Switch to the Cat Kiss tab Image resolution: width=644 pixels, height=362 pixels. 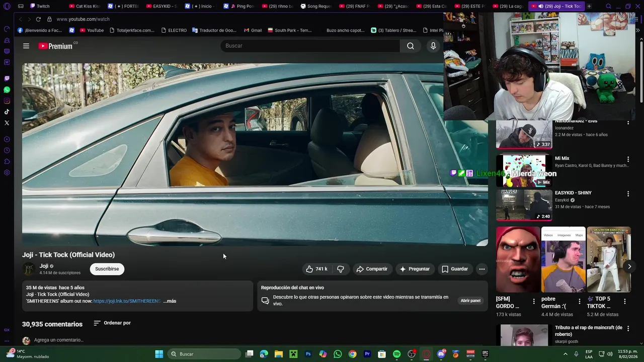[x=84, y=6]
